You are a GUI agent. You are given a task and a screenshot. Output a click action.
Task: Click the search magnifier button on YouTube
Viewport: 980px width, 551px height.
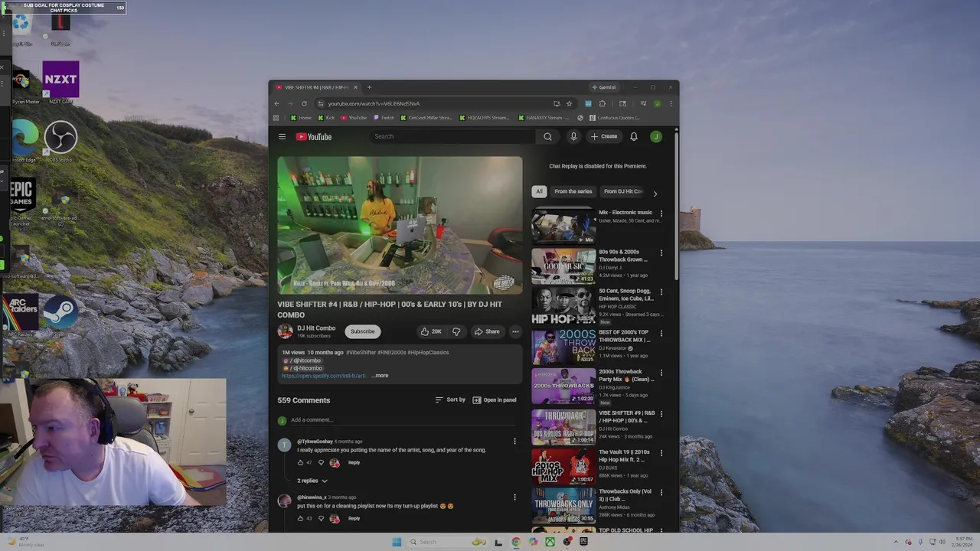(x=547, y=137)
